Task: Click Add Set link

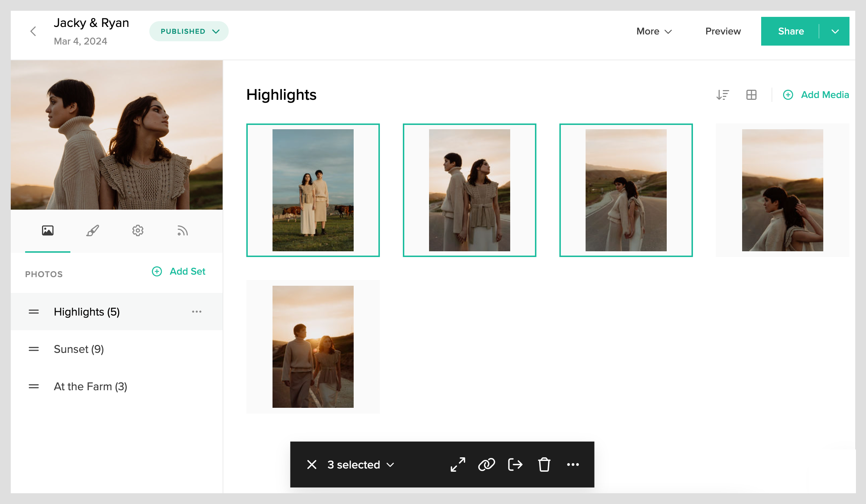Action: tap(179, 271)
